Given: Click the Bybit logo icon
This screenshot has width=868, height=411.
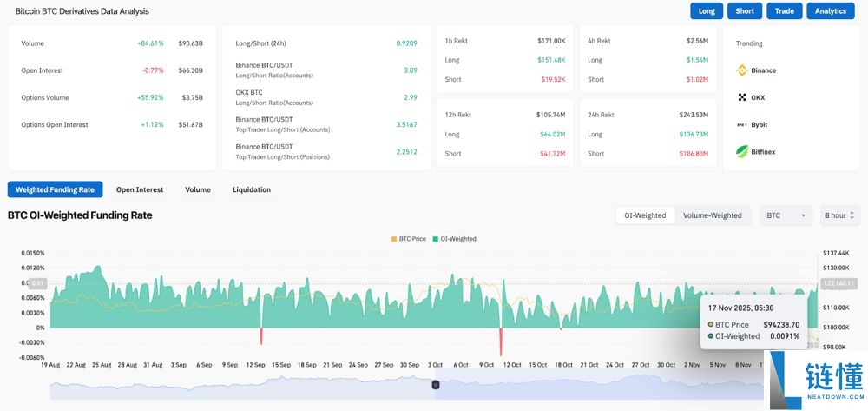Looking at the screenshot, I should pyautogui.click(x=742, y=125).
